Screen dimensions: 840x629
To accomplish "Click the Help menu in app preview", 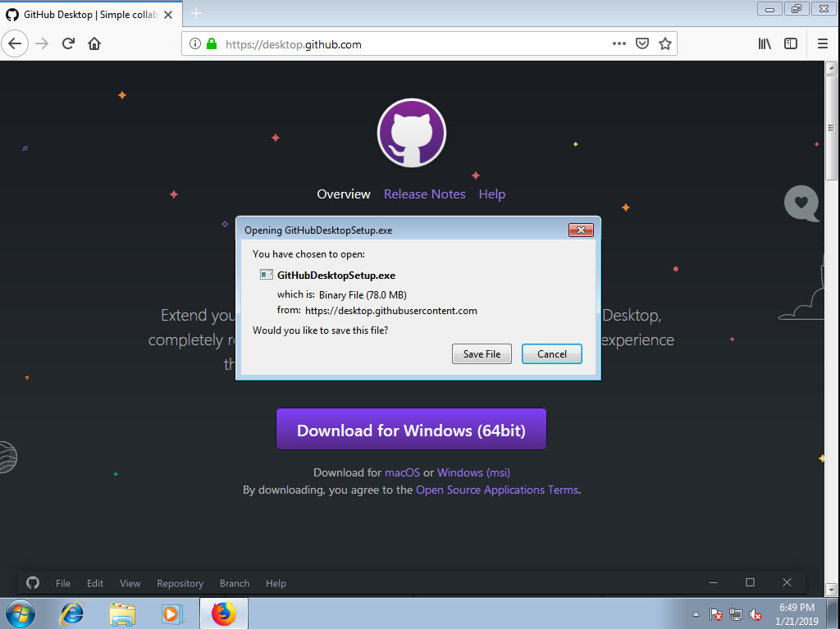I will click(x=276, y=583).
